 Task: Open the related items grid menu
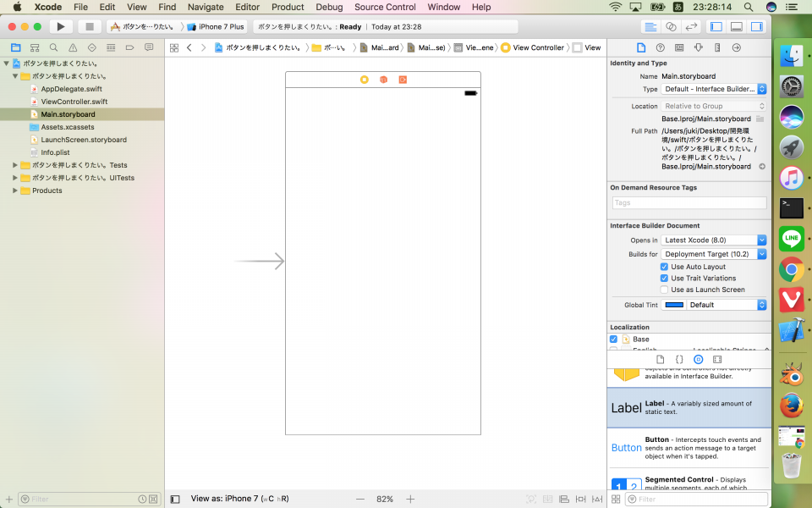[x=174, y=47]
